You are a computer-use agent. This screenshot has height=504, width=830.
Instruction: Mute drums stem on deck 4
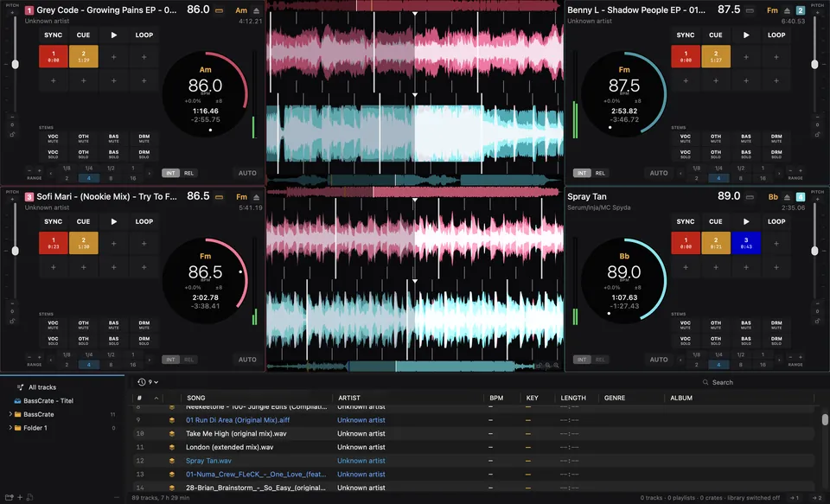pos(776,325)
